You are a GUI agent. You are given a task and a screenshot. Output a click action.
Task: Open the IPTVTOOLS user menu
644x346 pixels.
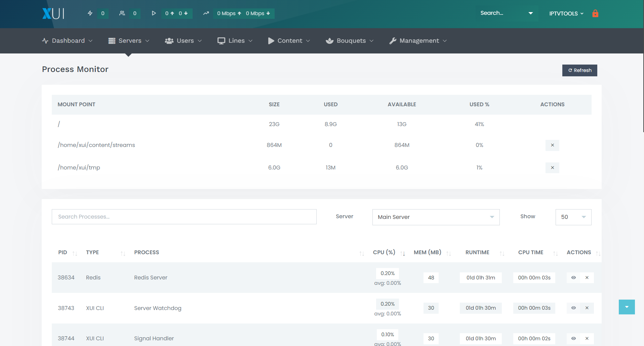566,13
